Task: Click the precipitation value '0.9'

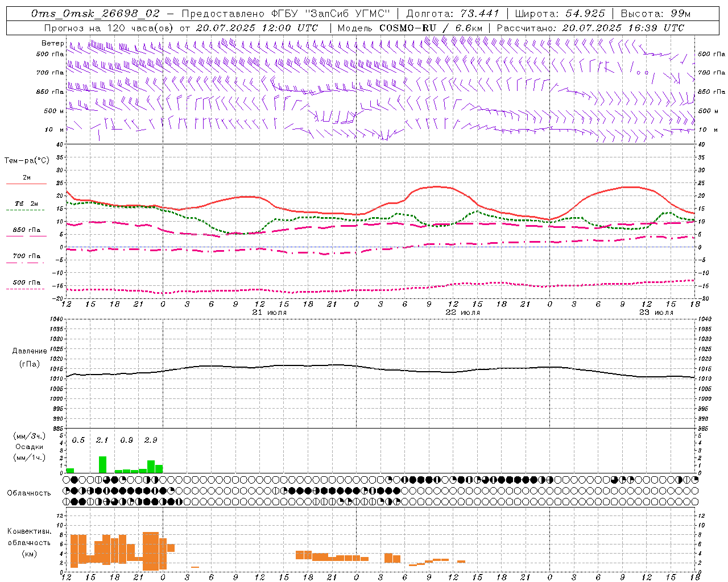Action: coord(127,440)
